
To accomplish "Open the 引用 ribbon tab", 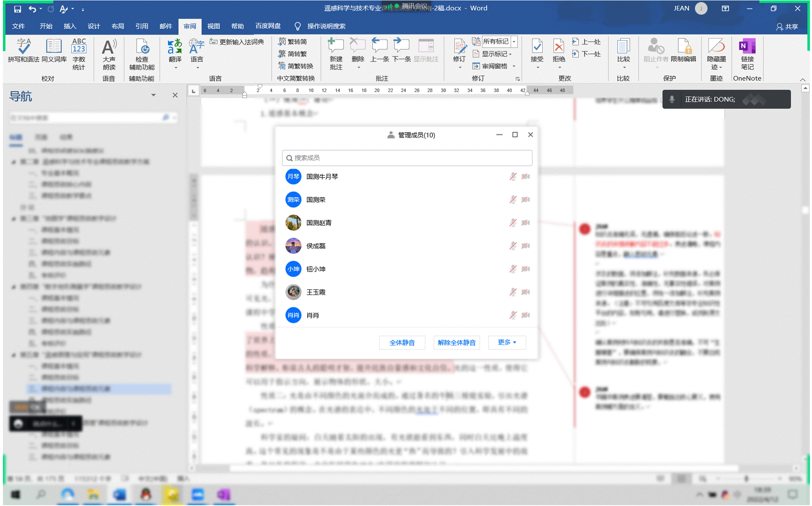I will click(x=142, y=26).
